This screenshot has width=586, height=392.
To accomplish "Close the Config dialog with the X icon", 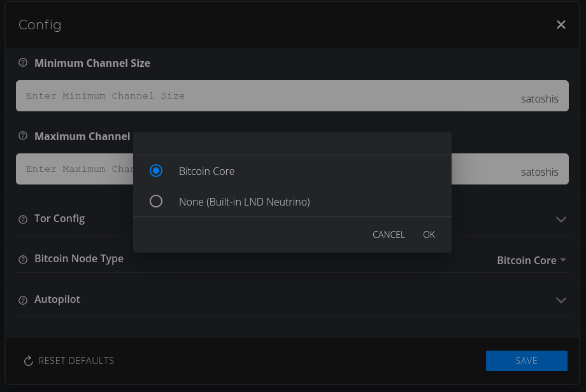I will pyautogui.click(x=561, y=25).
